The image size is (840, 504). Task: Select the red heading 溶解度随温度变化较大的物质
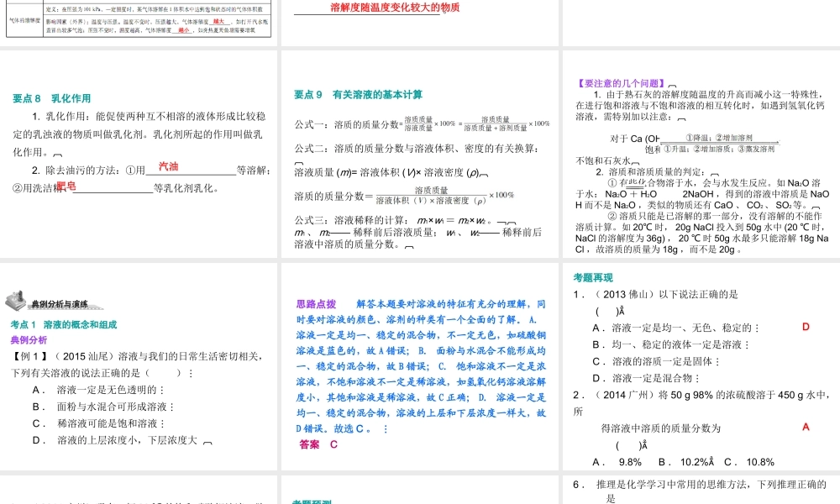pyautogui.click(x=395, y=8)
